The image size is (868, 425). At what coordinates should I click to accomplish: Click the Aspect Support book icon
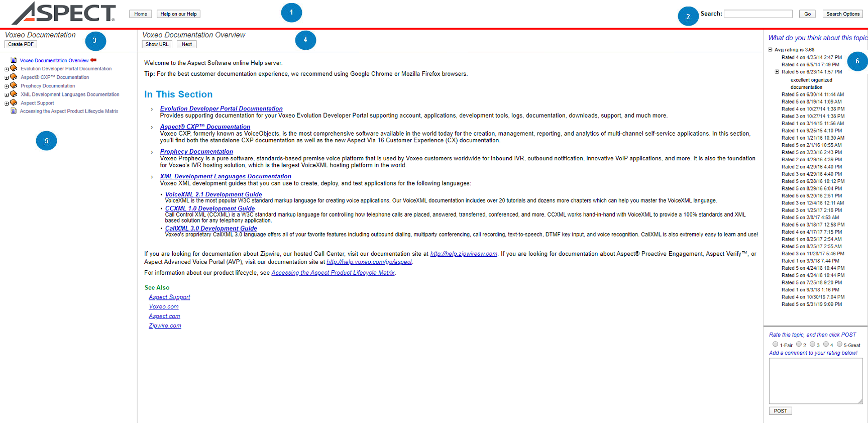(x=14, y=102)
